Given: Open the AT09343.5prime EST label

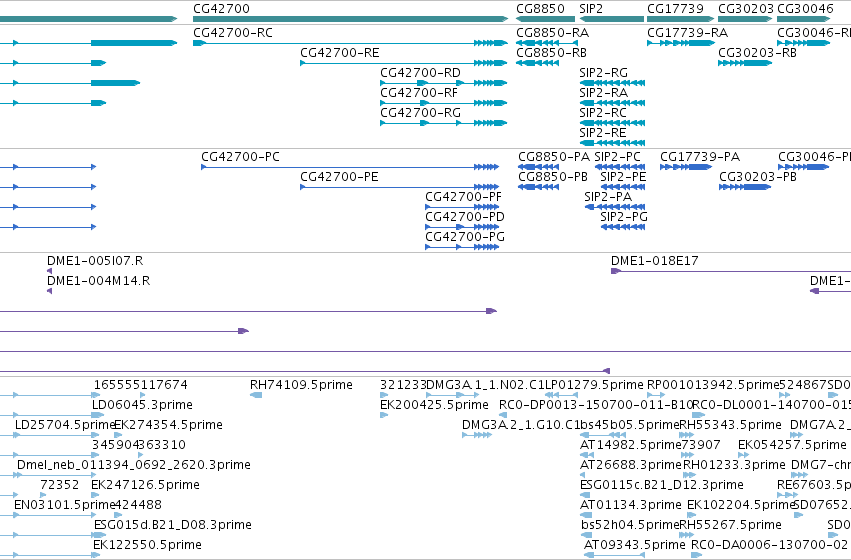Looking at the screenshot, I should 634,545.
